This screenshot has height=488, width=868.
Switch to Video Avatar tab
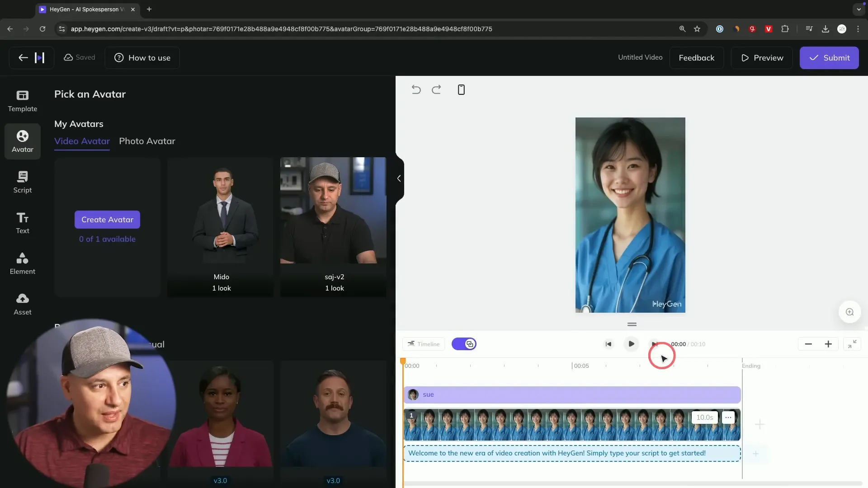pos(82,141)
